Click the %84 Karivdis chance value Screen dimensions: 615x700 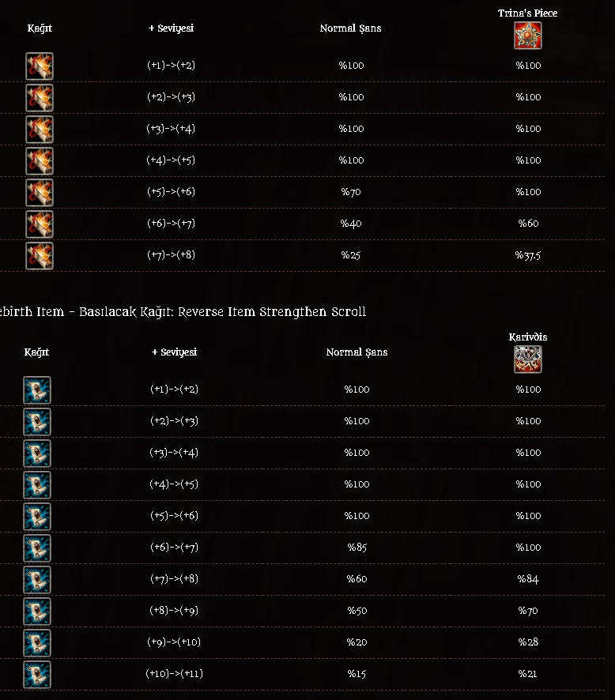click(528, 579)
